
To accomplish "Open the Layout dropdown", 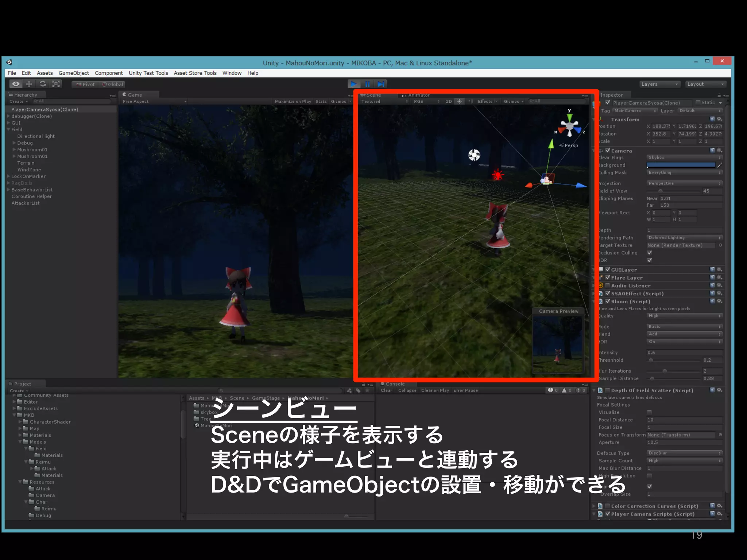I will click(706, 84).
